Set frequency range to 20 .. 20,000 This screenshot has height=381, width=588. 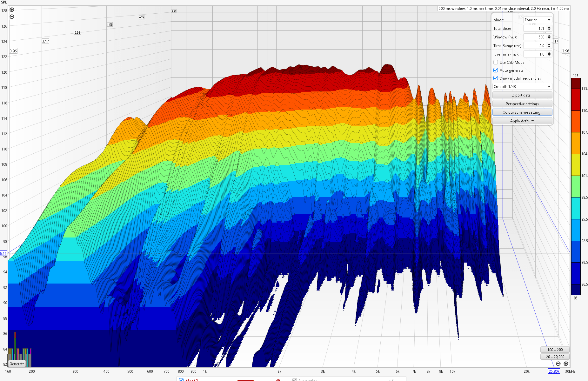click(555, 357)
